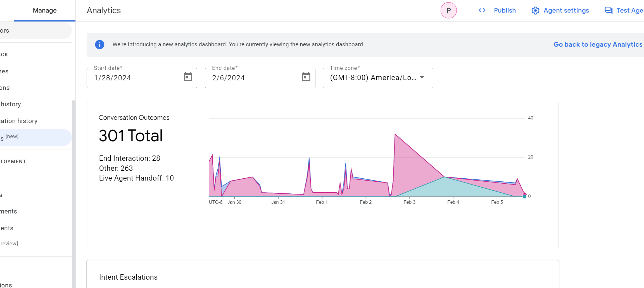The height and width of the screenshot is (288, 644).
Task: Click the Agent settings gear icon
Action: pos(535,11)
